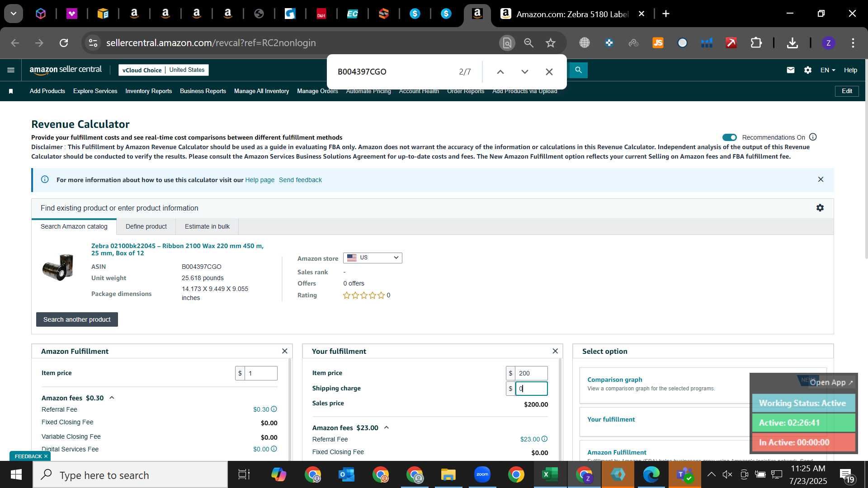Click the browser address bar URL
Screen dimensions: 868x488
pos(211,43)
